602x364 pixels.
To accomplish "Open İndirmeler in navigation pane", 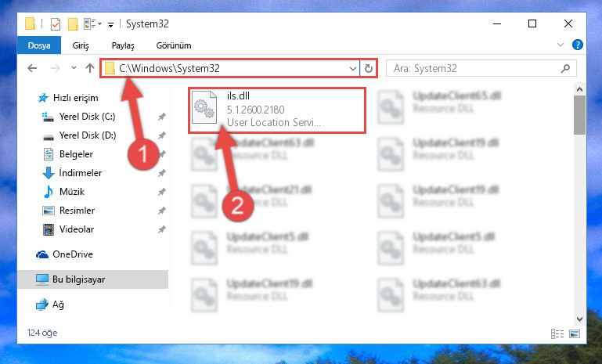I will click(81, 173).
